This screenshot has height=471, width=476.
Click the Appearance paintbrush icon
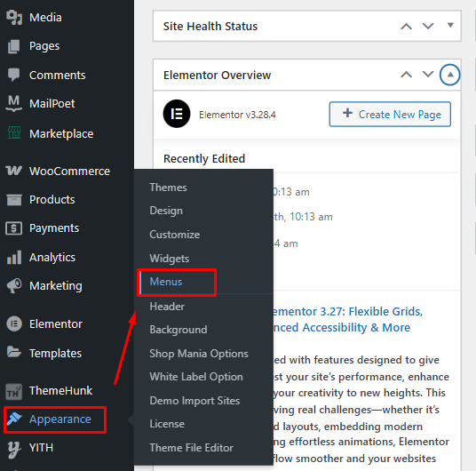[14, 419]
